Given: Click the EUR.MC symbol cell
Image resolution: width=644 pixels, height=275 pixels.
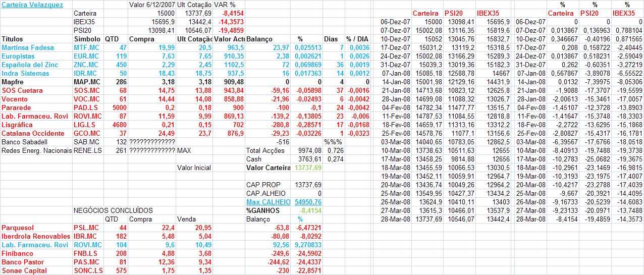Looking at the screenshot, I should (x=86, y=57).
